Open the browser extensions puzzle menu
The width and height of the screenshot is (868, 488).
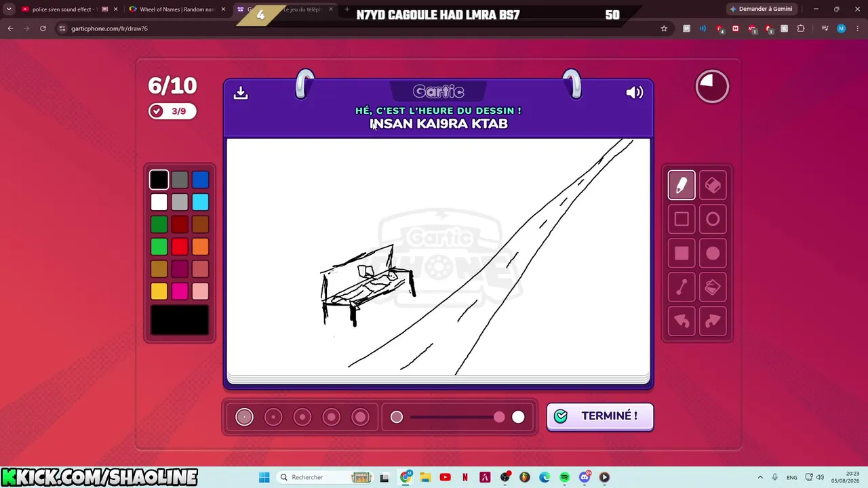pyautogui.click(x=801, y=28)
